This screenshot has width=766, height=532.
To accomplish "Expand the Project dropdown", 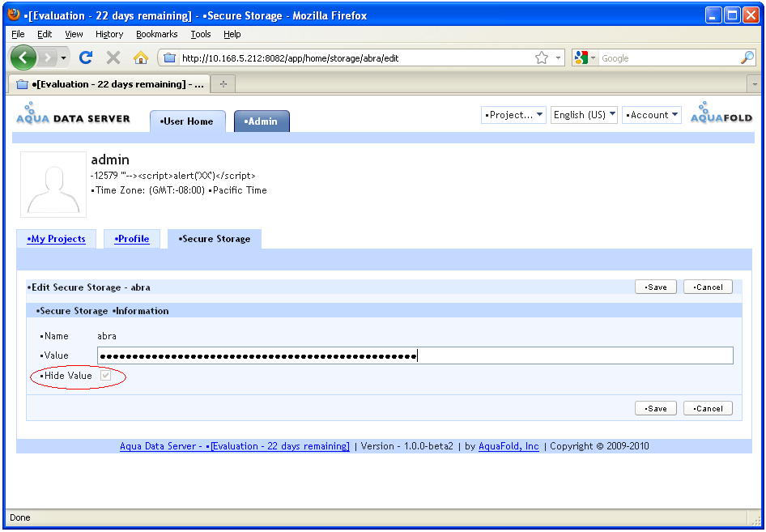I will [513, 115].
